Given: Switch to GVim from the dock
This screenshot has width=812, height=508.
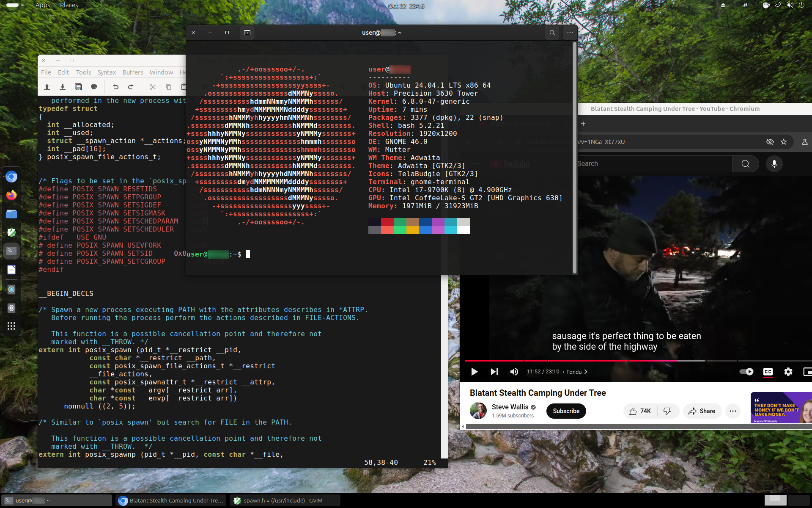Looking at the screenshot, I should click(x=11, y=232).
